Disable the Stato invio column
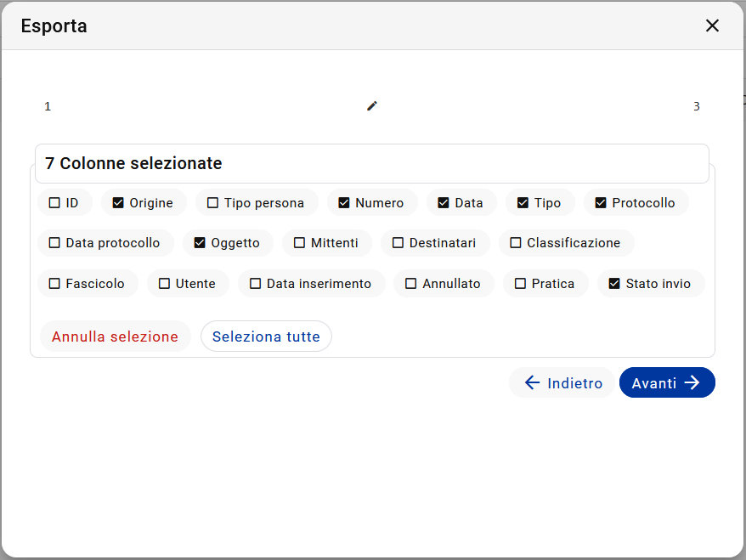This screenshot has width=746, height=560. pos(614,284)
